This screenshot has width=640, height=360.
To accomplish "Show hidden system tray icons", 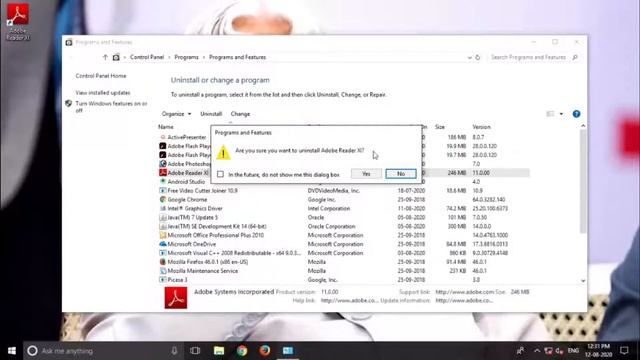I will (x=537, y=351).
